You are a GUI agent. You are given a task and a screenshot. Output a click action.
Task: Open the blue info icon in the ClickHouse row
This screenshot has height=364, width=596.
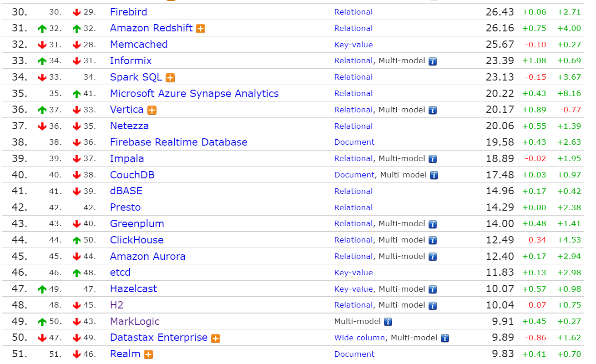(x=433, y=240)
